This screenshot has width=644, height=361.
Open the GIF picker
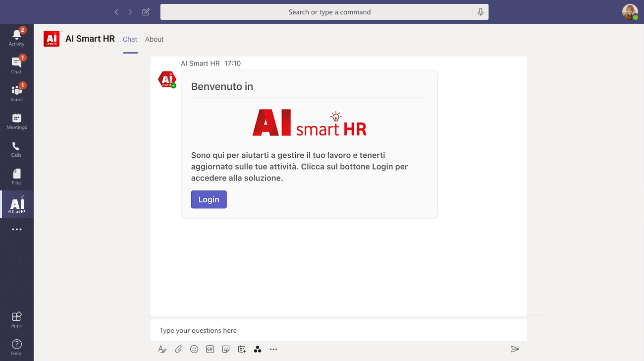pos(210,349)
